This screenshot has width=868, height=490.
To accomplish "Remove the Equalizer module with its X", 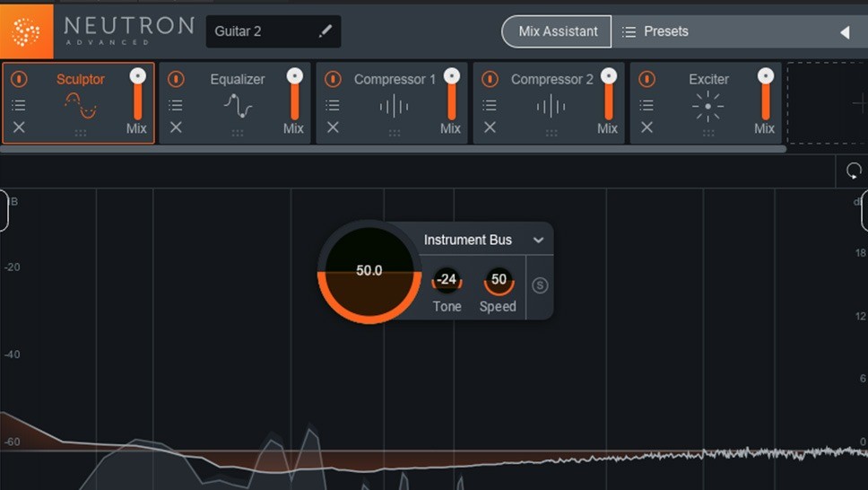I will (176, 127).
